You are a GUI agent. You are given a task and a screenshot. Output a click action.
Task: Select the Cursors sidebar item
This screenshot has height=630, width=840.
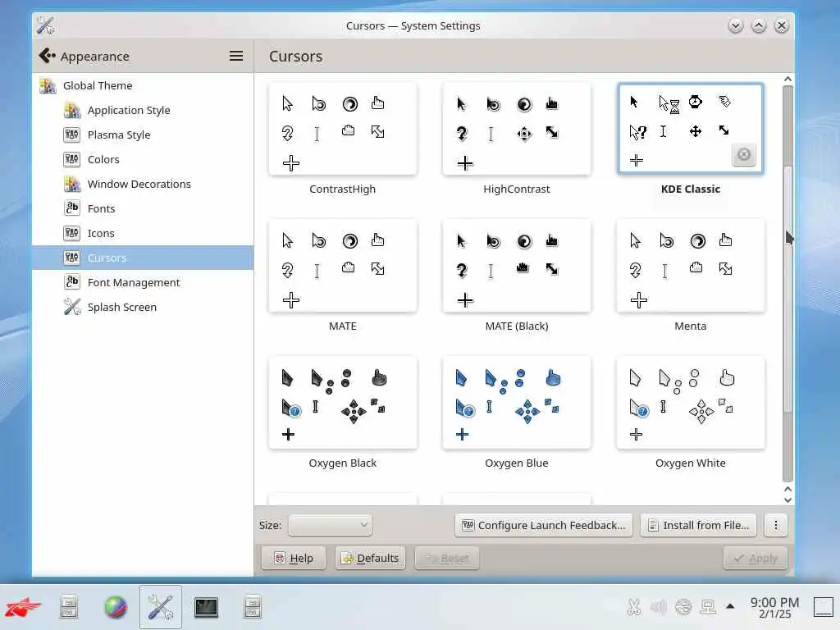point(143,258)
